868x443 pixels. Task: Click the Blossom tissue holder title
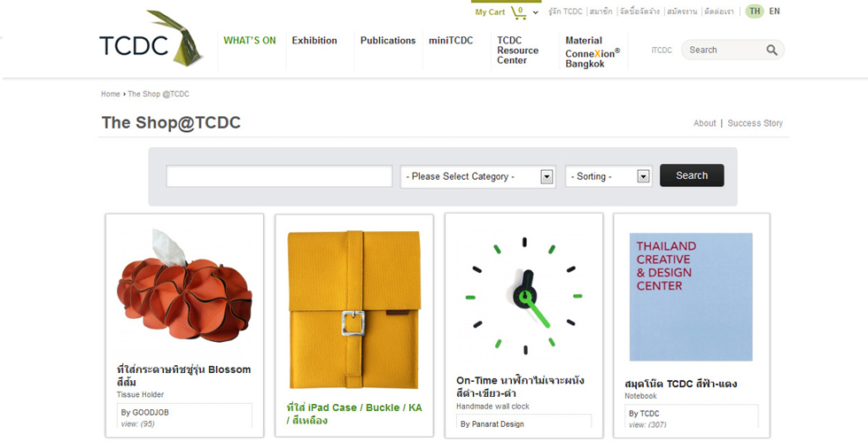(184, 376)
